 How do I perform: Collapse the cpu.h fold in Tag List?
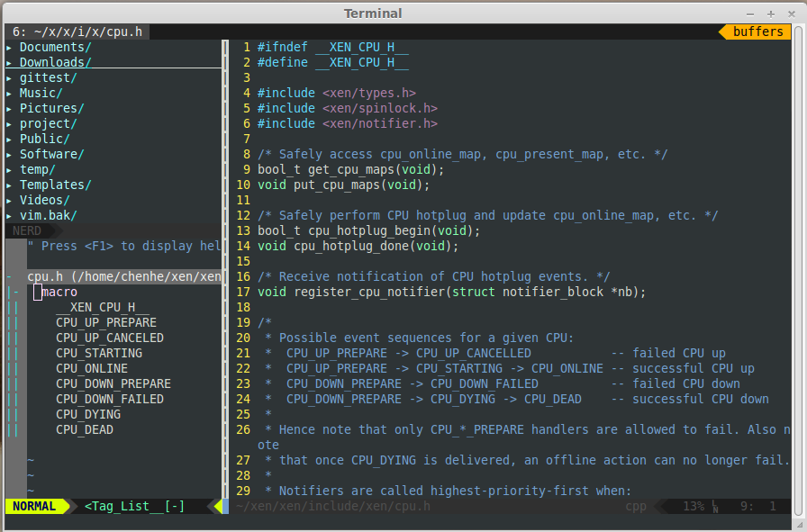(x=9, y=276)
